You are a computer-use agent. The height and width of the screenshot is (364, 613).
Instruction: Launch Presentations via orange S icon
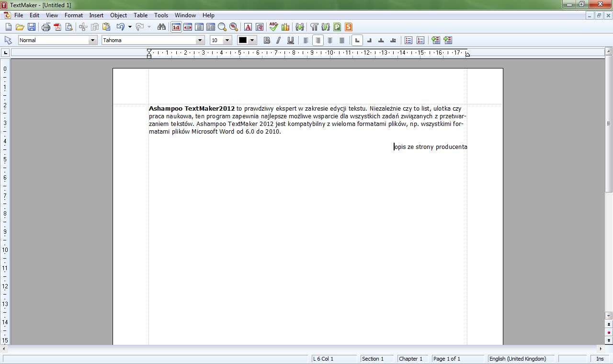coord(349,27)
